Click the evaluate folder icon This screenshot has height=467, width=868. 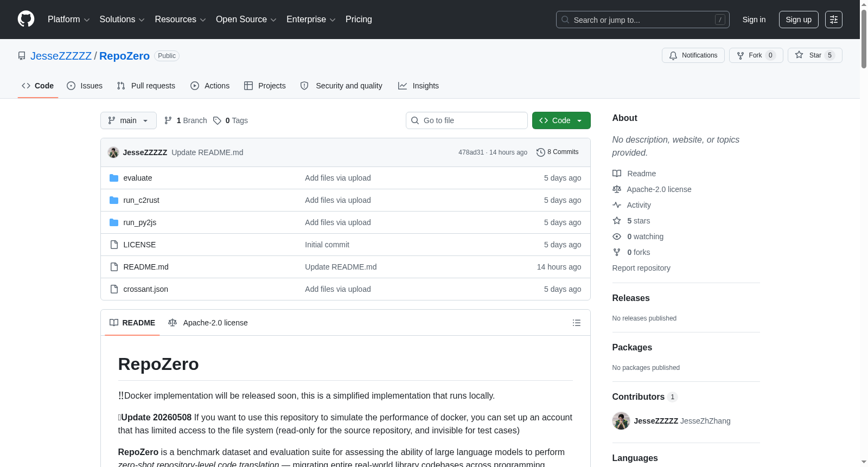tap(114, 178)
